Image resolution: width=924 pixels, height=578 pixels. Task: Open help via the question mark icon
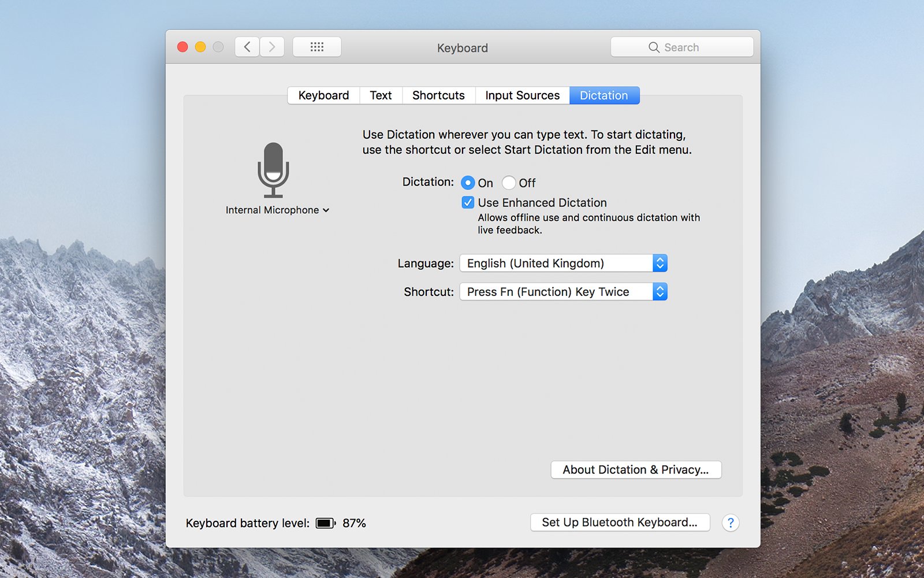pos(731,523)
